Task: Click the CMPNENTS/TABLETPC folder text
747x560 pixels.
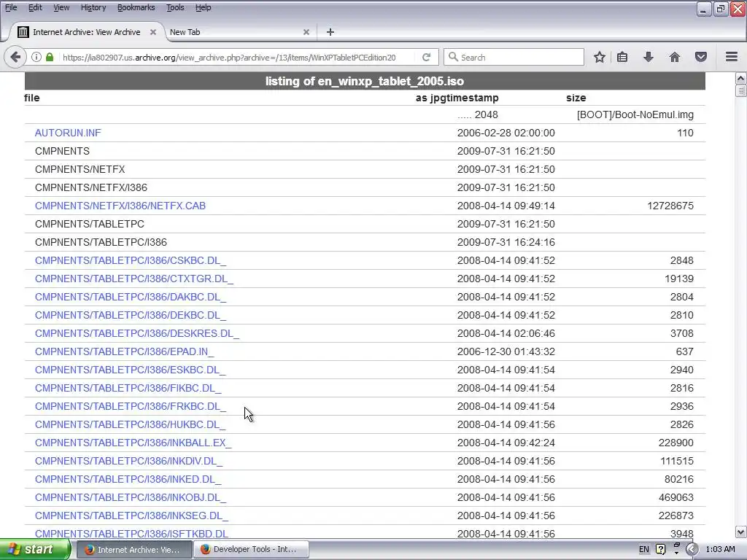Action: coord(90,224)
